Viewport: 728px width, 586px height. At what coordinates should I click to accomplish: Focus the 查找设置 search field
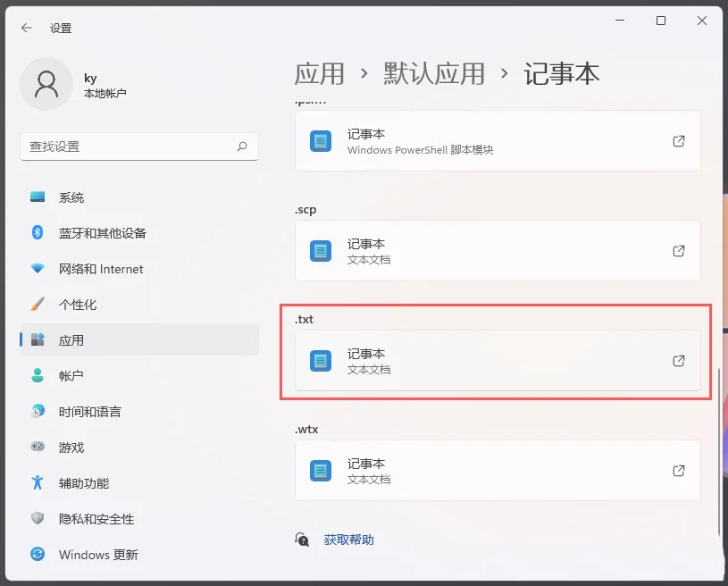click(138, 146)
